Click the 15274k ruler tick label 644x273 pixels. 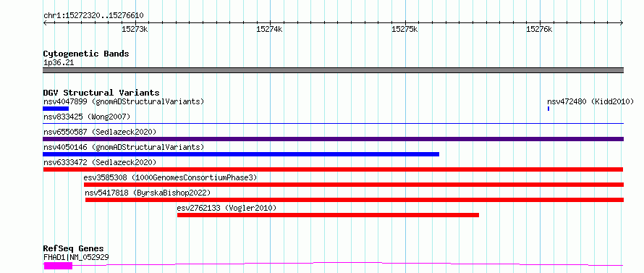click(270, 30)
